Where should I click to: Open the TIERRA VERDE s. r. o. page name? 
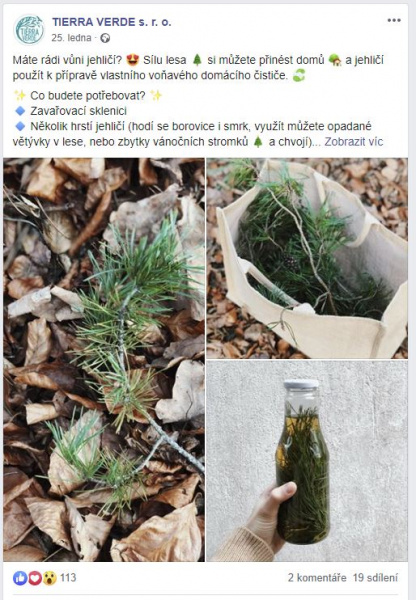coord(111,22)
